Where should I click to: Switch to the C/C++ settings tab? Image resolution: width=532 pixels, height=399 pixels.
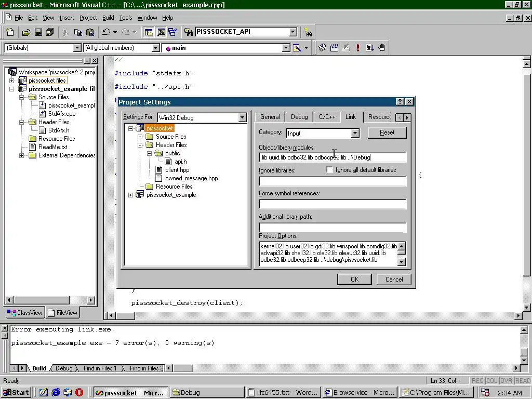tap(327, 117)
